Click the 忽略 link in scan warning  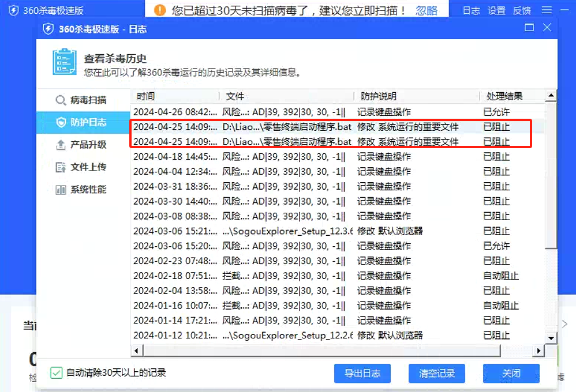tap(427, 10)
